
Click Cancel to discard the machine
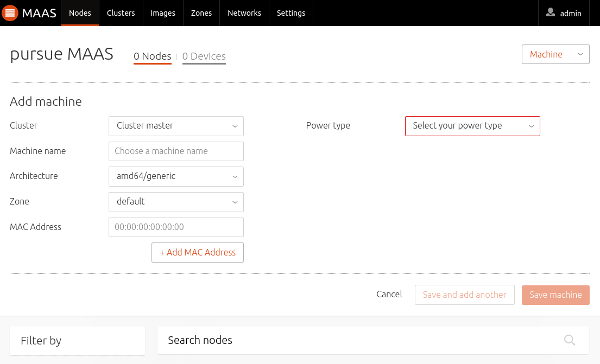(389, 294)
